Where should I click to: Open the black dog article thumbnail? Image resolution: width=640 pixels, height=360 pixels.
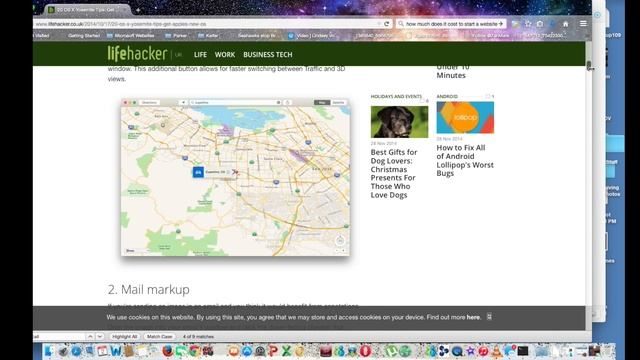click(400, 122)
